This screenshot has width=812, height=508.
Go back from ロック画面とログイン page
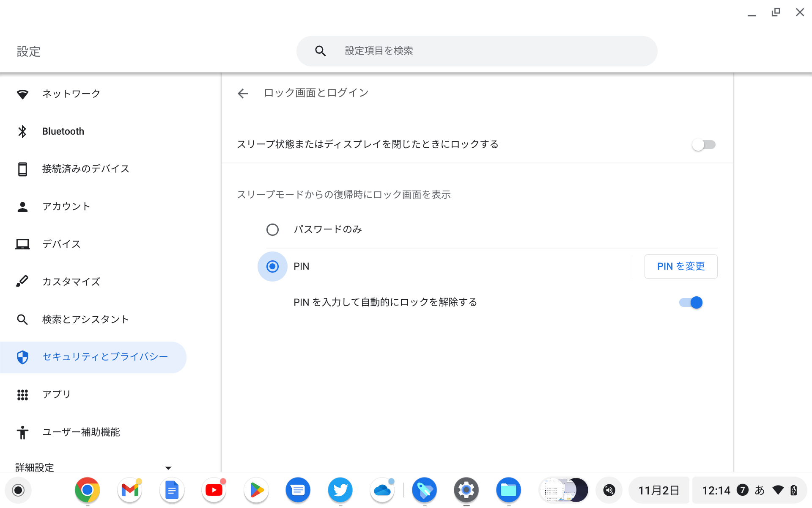[x=242, y=93]
